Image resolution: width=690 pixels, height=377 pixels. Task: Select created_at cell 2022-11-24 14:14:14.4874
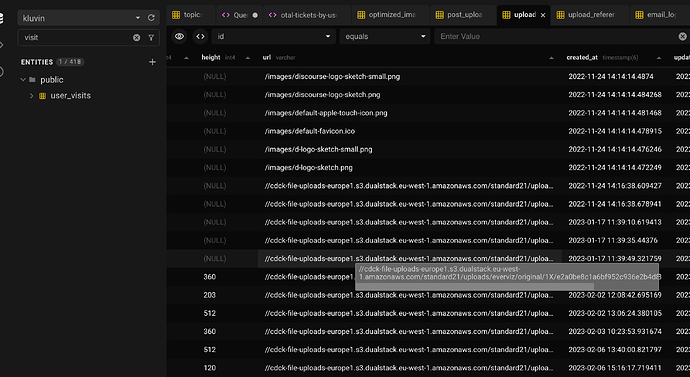pos(611,77)
